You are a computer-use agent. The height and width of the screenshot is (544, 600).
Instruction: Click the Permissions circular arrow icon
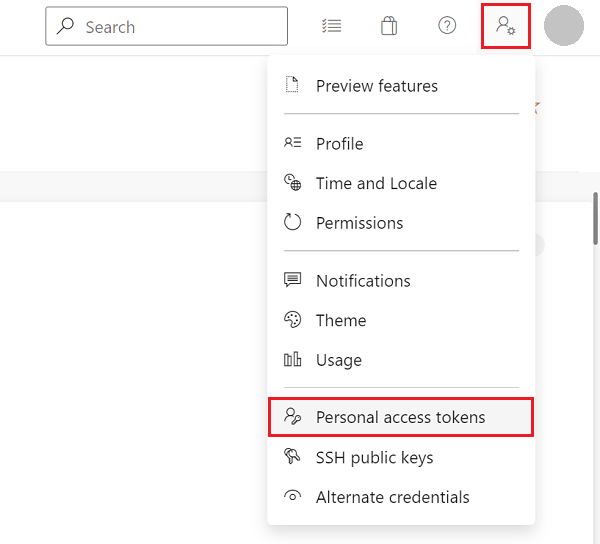tap(292, 222)
